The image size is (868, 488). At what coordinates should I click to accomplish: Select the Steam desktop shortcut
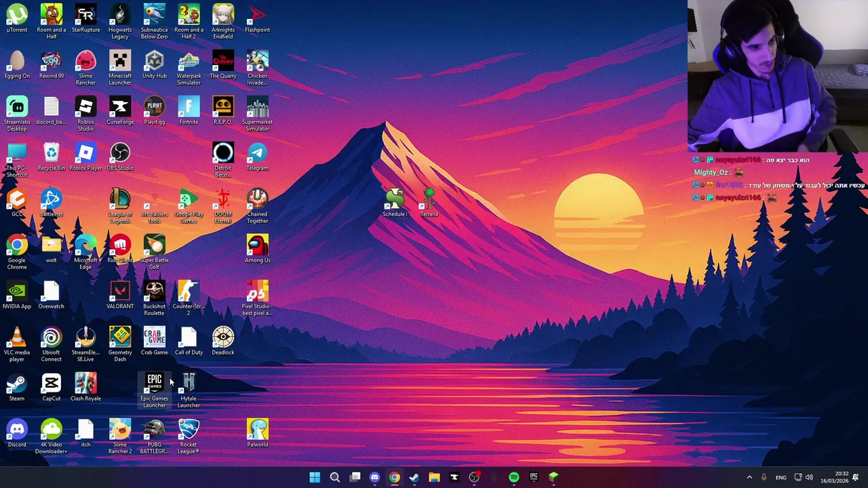17,387
